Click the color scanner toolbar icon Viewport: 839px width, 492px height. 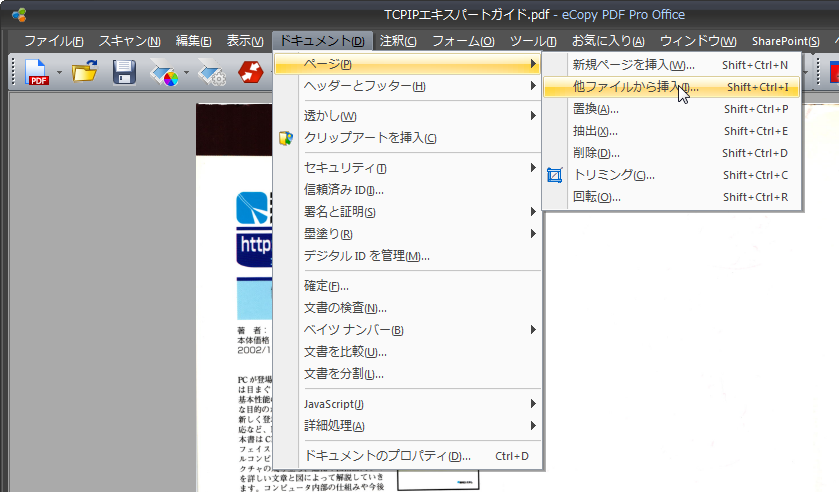(x=164, y=72)
